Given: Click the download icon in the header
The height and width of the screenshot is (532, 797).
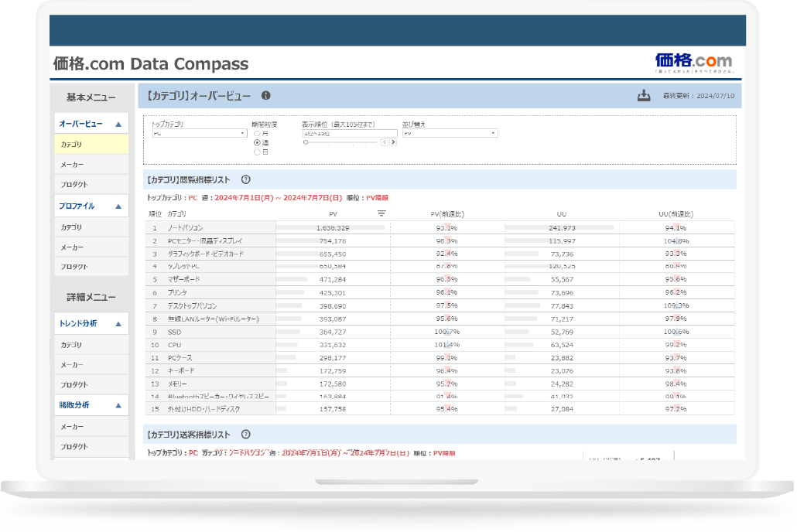Looking at the screenshot, I should [643, 96].
